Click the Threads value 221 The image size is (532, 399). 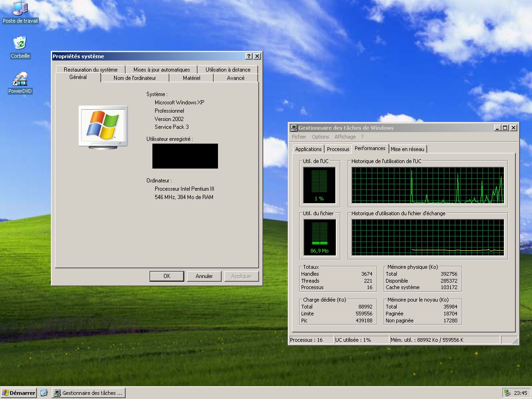coord(368,281)
